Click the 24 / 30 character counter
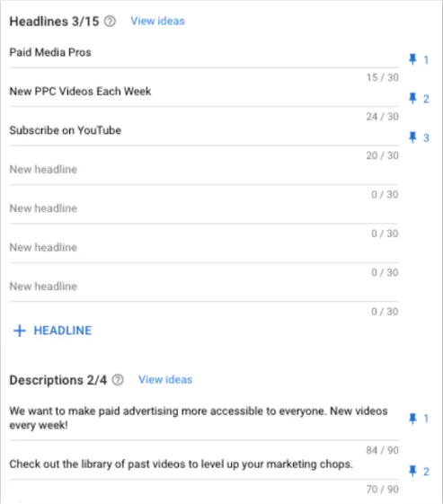 [383, 117]
